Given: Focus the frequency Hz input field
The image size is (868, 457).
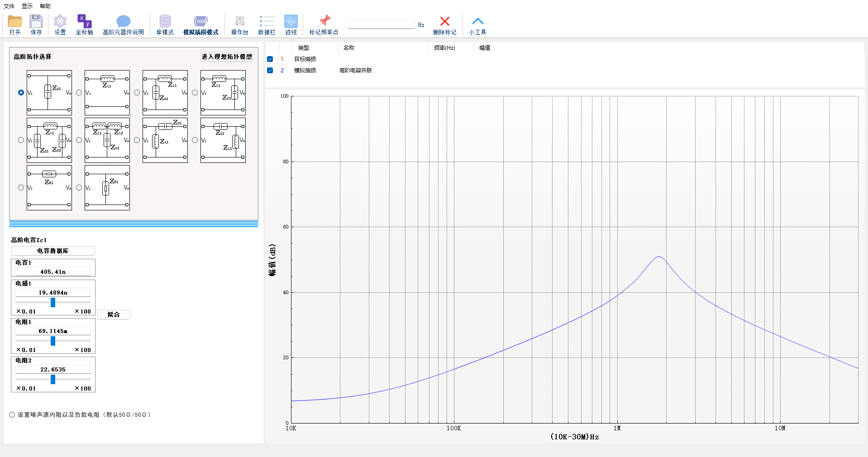Looking at the screenshot, I should [381, 24].
